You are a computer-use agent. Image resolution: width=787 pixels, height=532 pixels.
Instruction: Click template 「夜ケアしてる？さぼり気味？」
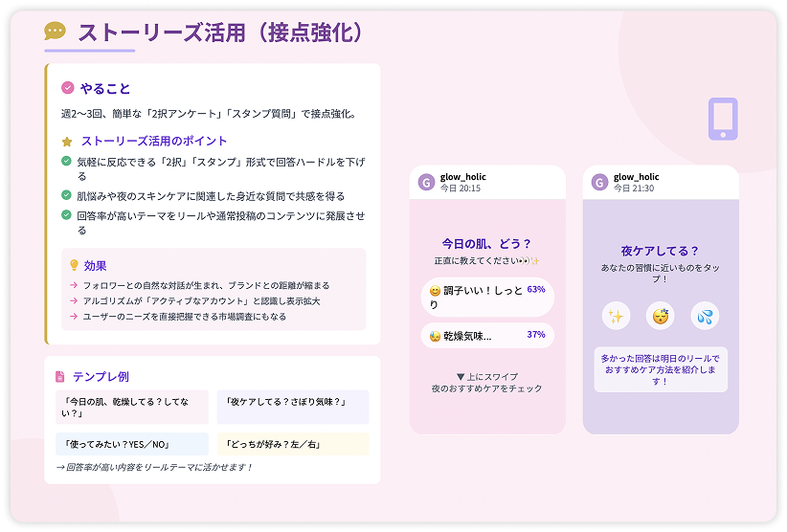click(293, 408)
